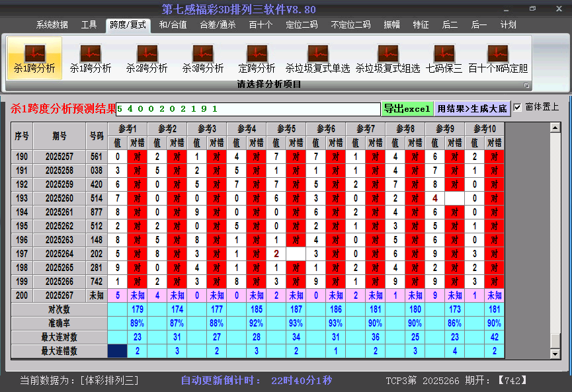572x392 pixels.
Task: Collapse the 请选择分析项目 panel corner control
Action: [528, 84]
